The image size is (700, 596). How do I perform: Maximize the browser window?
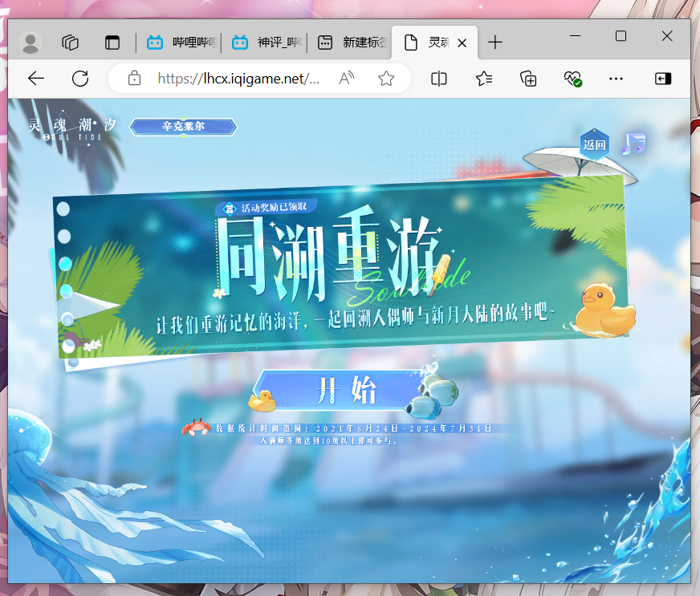pyautogui.click(x=621, y=35)
